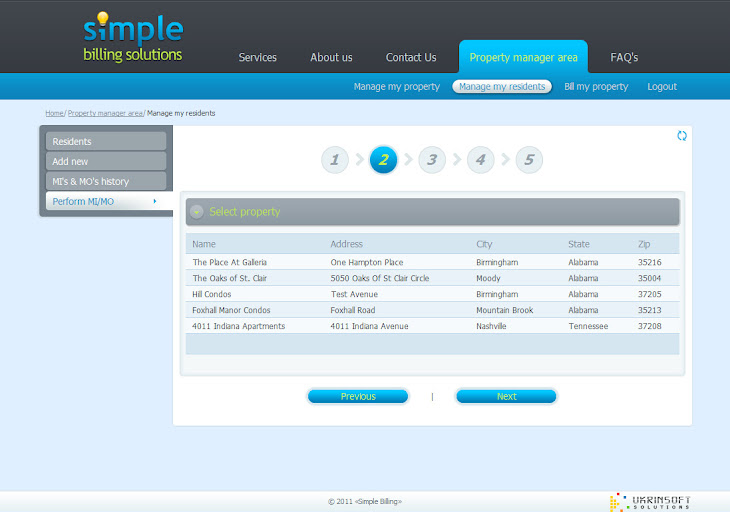Screen dimensions: 730x512
Task: Click the Select property header text
Action: coord(245,212)
